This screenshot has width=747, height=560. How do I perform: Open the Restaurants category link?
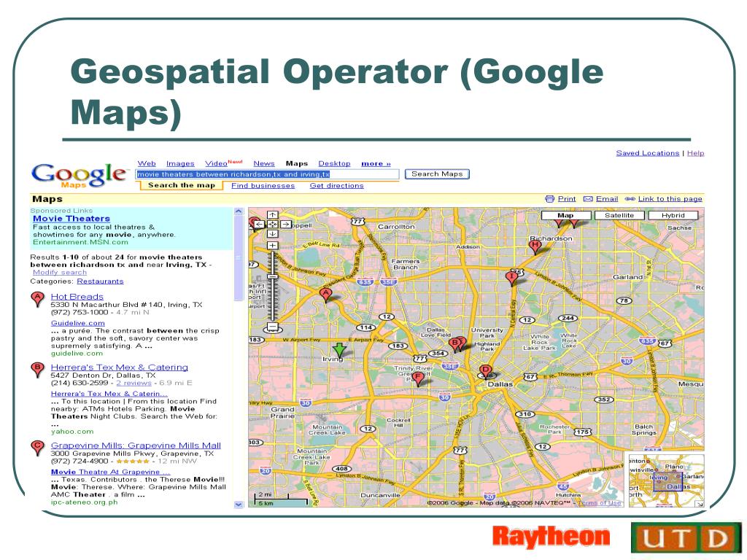pos(100,281)
